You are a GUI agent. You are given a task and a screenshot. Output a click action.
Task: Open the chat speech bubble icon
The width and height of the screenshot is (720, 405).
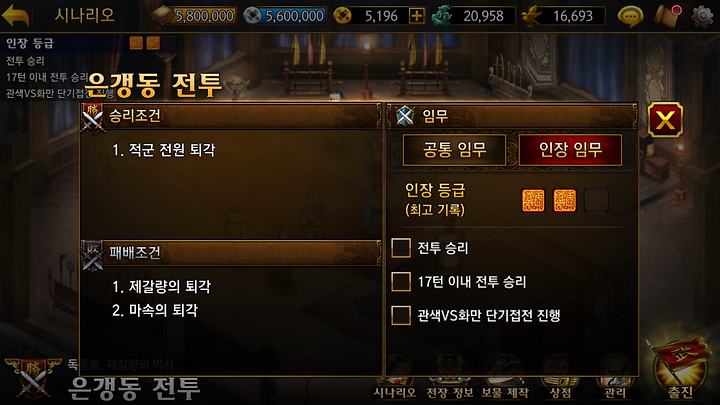click(x=630, y=17)
